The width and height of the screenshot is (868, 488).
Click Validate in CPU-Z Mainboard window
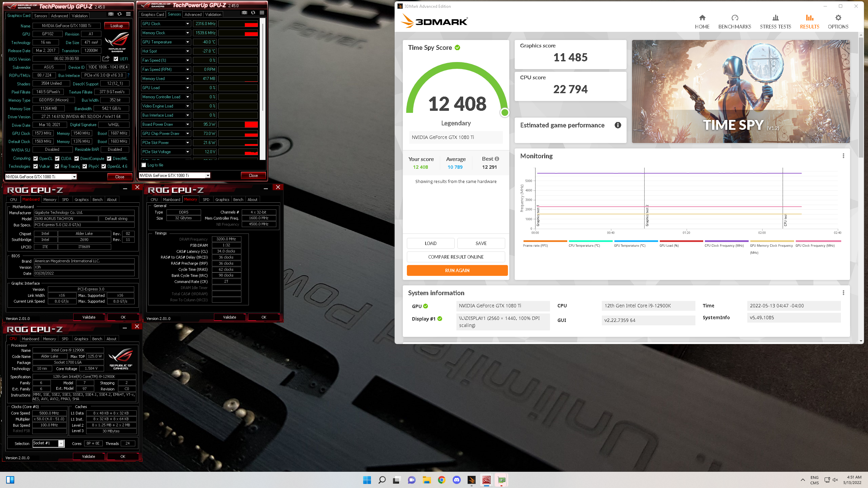89,317
